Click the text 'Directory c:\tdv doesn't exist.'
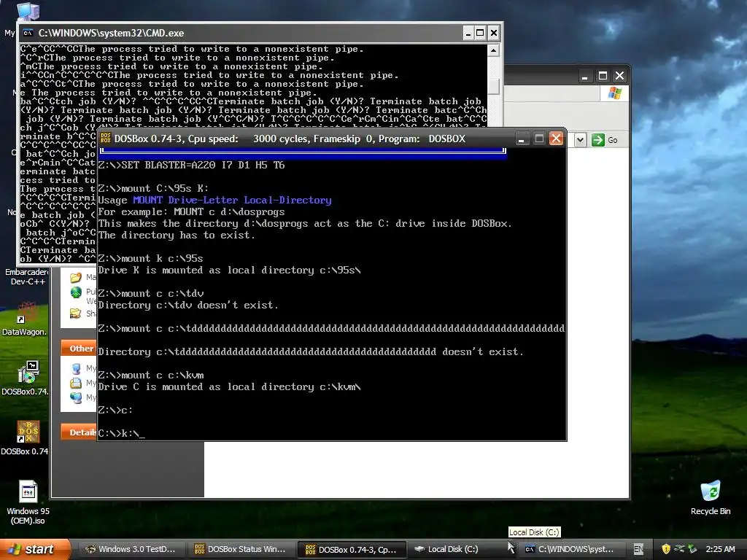 tap(188, 306)
